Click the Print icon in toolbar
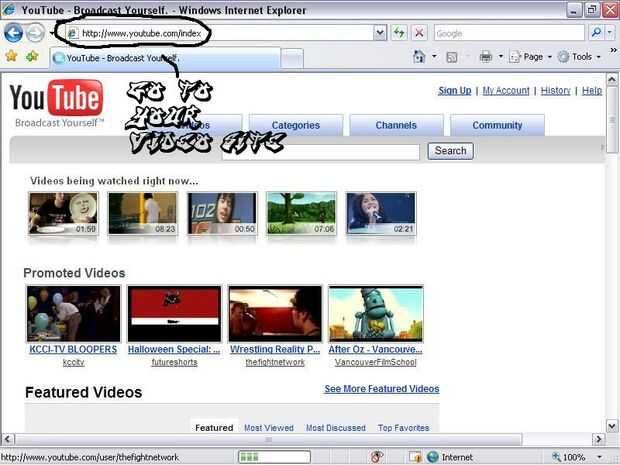620x465 pixels. (x=486, y=57)
